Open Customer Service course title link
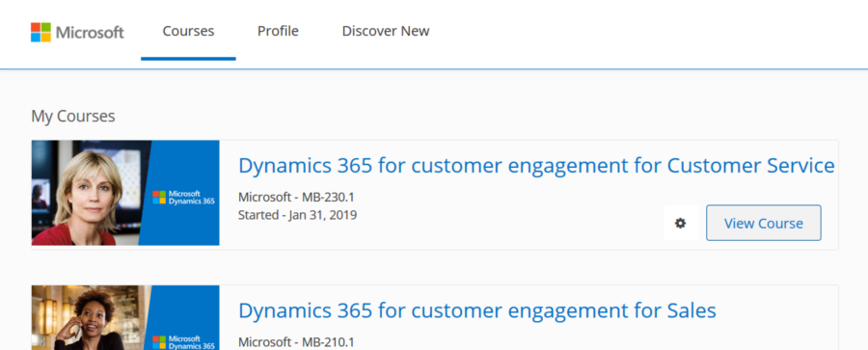This screenshot has width=868, height=350. click(x=536, y=166)
